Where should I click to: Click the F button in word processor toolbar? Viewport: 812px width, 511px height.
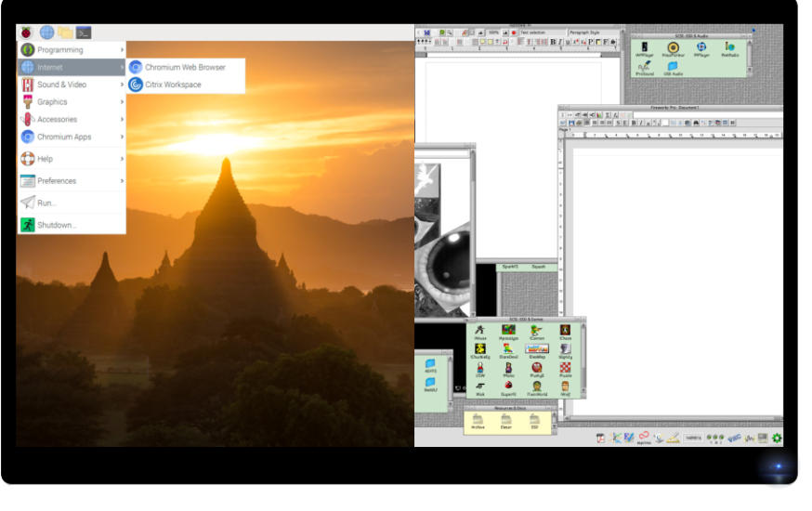(x=606, y=42)
